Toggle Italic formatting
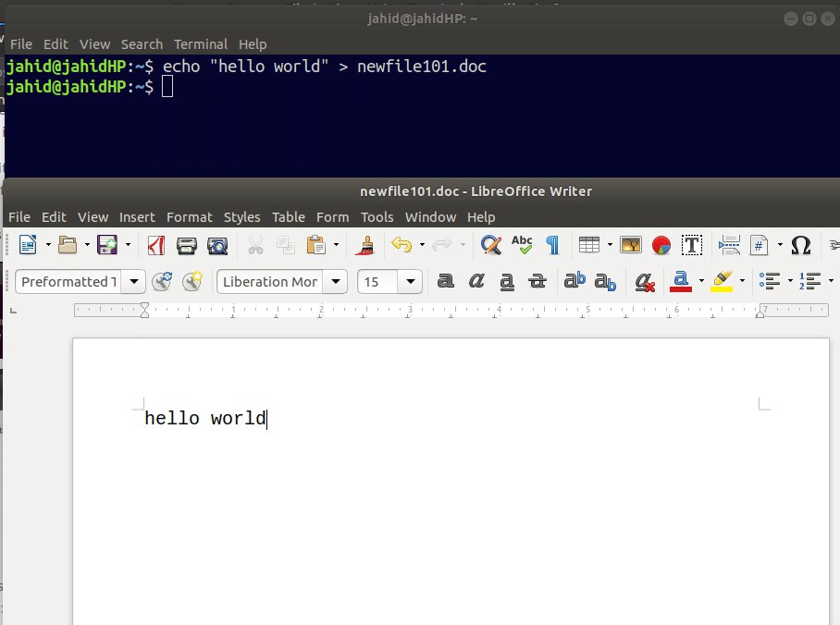The width and height of the screenshot is (840, 625). coord(476,281)
